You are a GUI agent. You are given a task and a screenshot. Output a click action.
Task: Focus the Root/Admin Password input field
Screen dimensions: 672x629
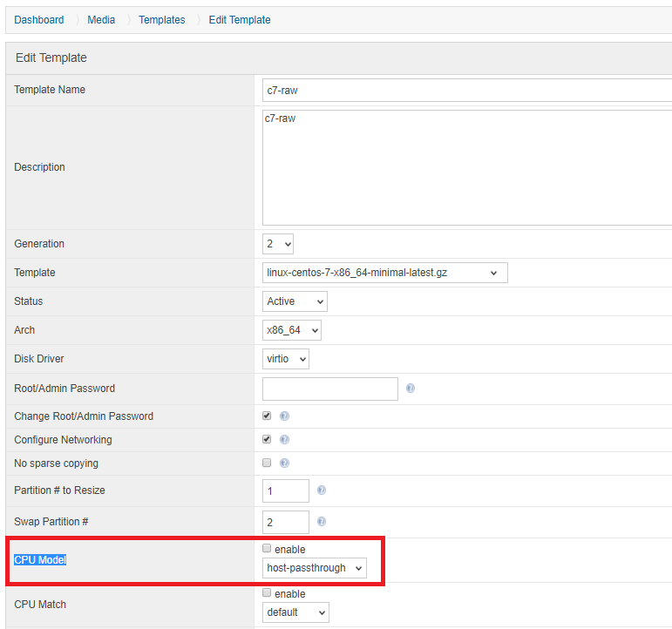click(x=329, y=389)
